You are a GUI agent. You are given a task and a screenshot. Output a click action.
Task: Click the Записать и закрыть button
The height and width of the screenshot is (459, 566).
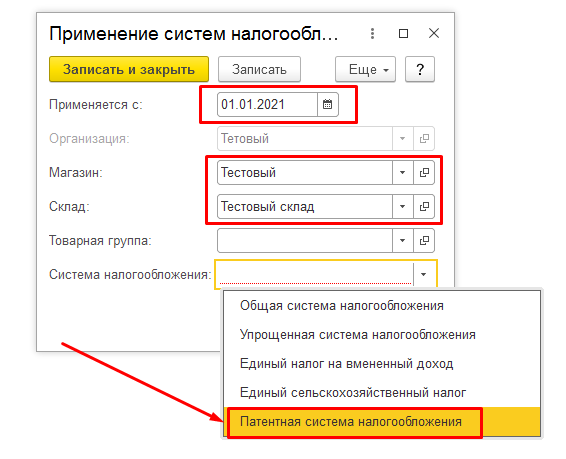129,69
